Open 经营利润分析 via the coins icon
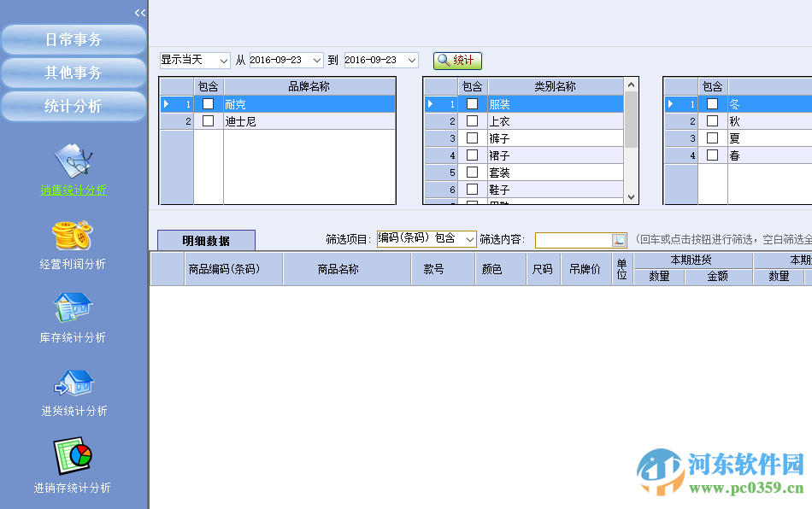Screen dimensions: 812x509 coord(73,237)
